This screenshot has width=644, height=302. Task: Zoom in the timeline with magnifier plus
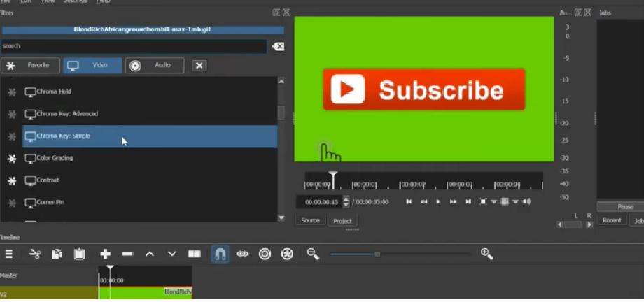486,254
